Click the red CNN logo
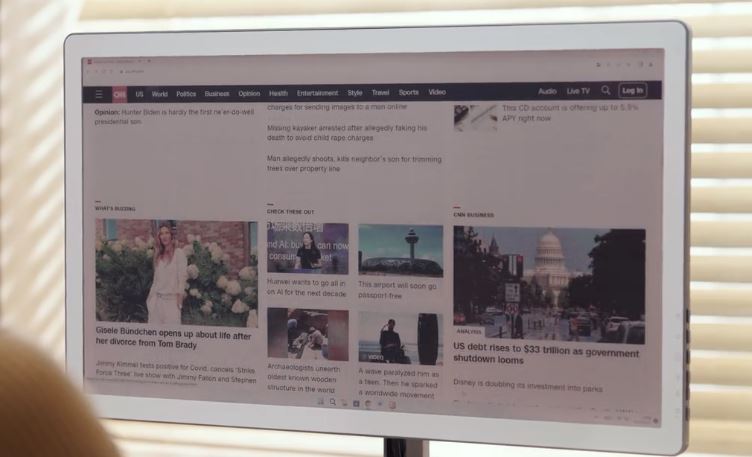Viewport: 752px width, 457px height. click(119, 93)
